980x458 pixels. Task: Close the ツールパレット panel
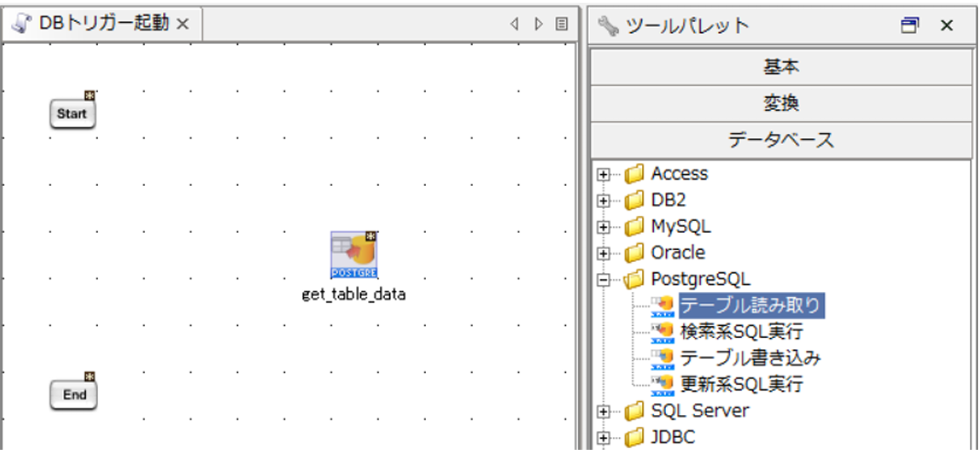coord(947,25)
